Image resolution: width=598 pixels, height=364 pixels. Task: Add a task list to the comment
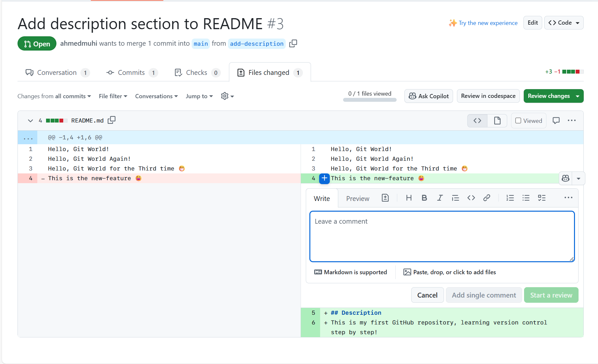click(542, 198)
